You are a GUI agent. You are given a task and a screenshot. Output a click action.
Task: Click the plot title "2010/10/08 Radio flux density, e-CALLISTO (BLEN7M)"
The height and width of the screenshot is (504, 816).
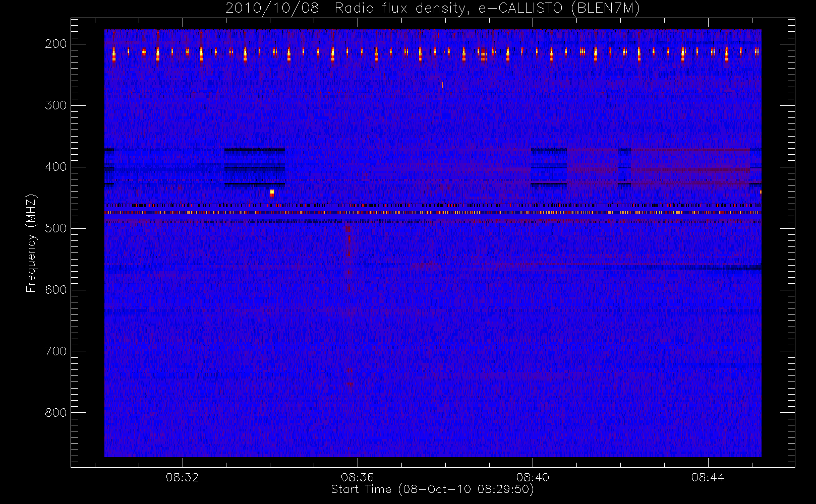coord(433,9)
